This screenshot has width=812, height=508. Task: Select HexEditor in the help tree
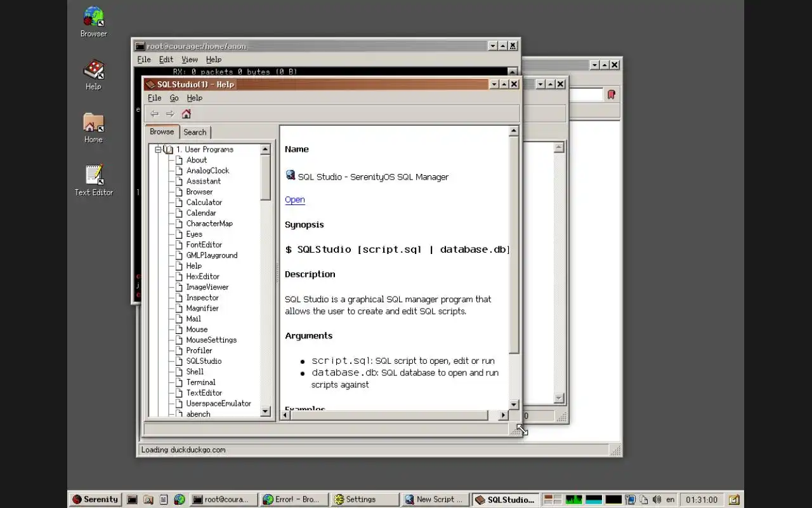[202, 276]
